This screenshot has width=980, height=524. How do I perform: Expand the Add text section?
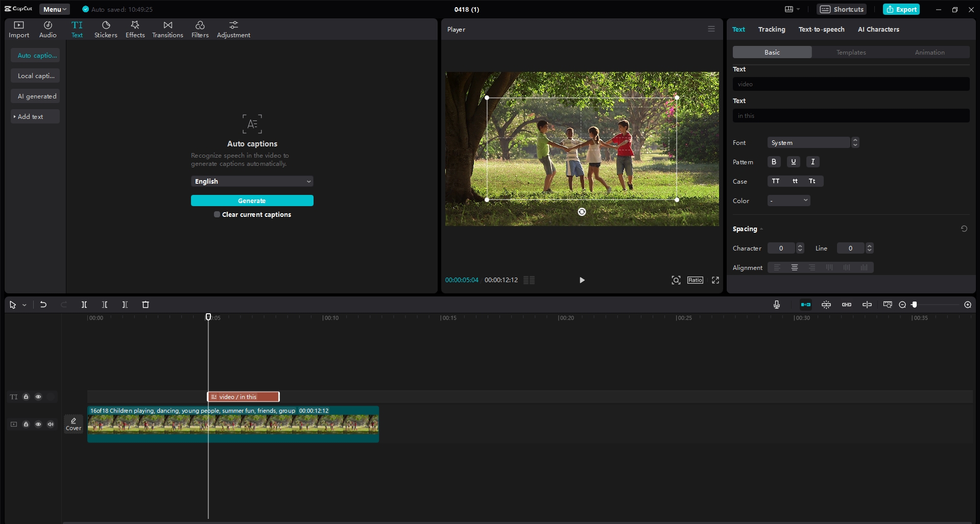[x=35, y=116]
